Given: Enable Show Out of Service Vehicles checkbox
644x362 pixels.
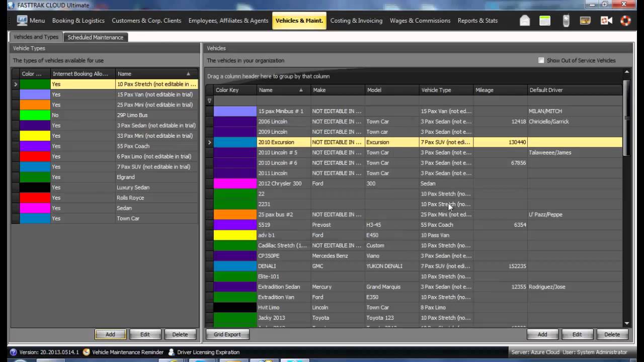Looking at the screenshot, I should (541, 60).
